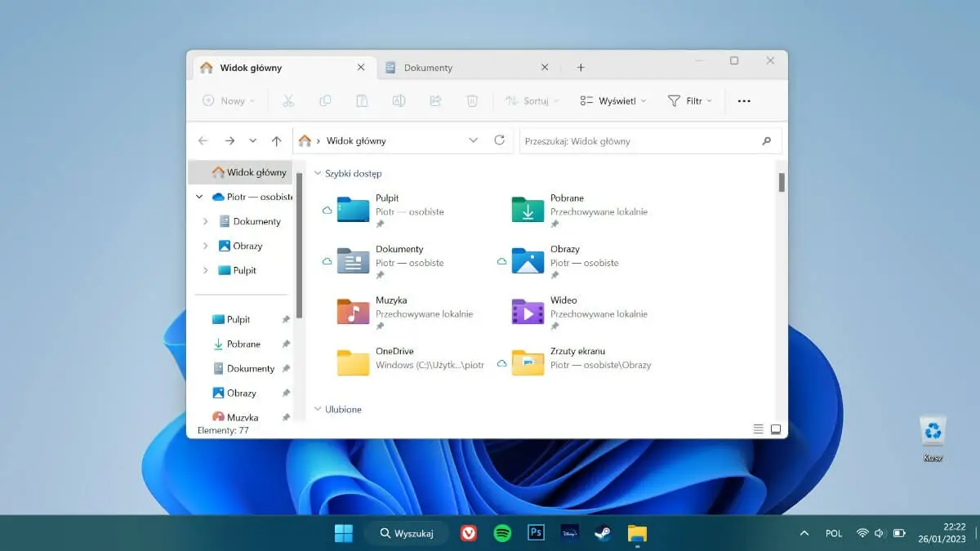Open Spotify from the taskbar
The image size is (980, 551).
501,533
